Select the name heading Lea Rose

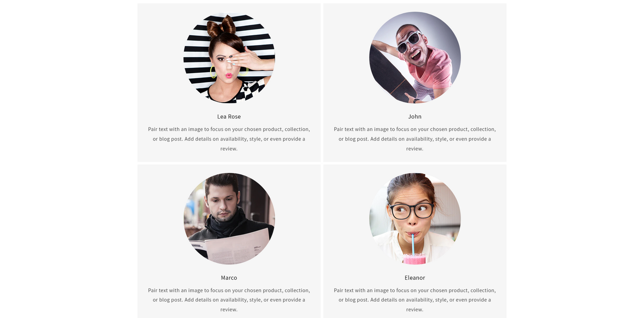point(229,116)
